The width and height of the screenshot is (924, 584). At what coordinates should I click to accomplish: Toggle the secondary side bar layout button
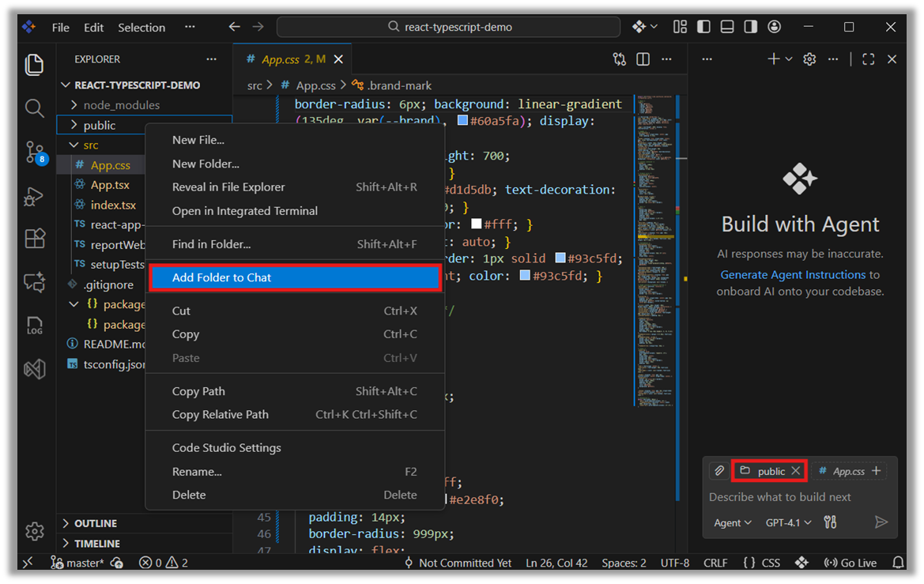751,27
